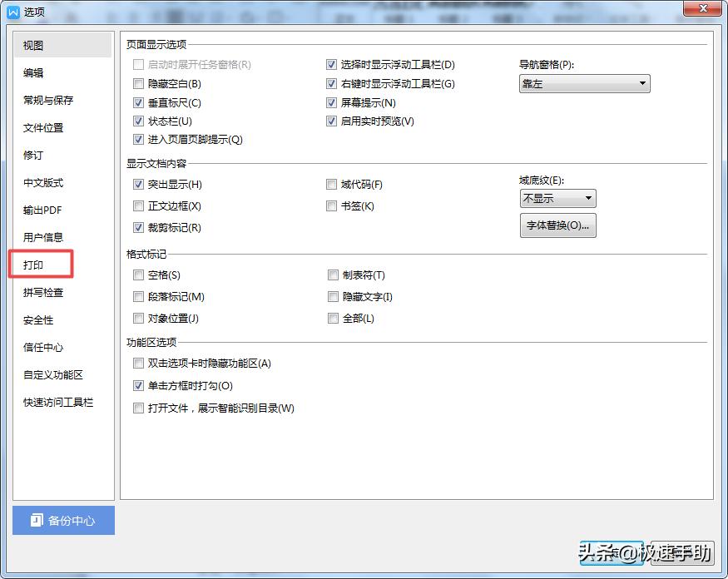Enable 段落标记(M) formatting marks
The image size is (728, 579).
138,296
